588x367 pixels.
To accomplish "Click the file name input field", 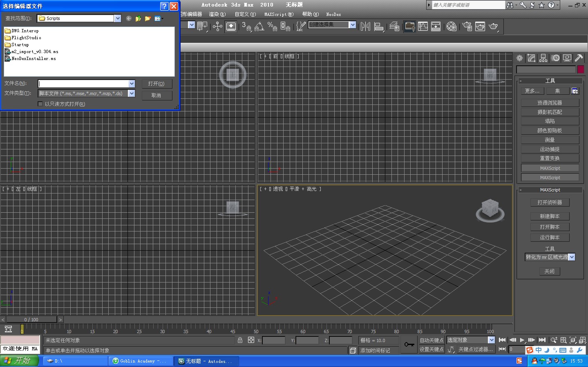I will tap(83, 84).
